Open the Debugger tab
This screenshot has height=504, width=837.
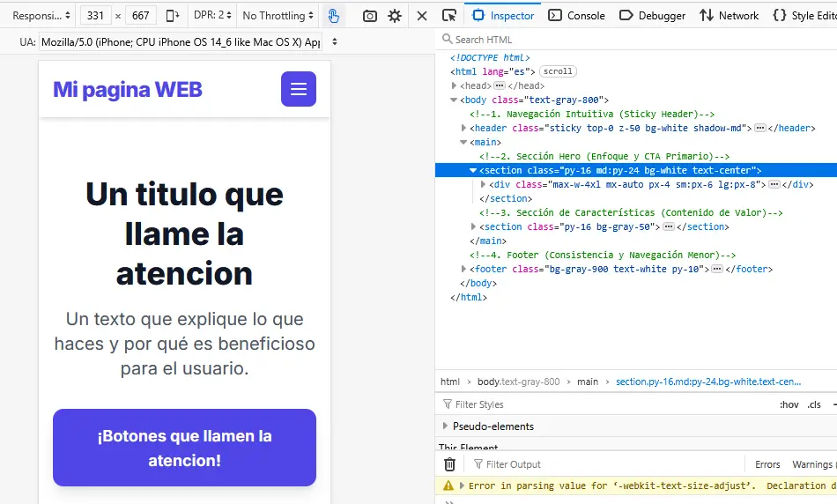coord(652,16)
